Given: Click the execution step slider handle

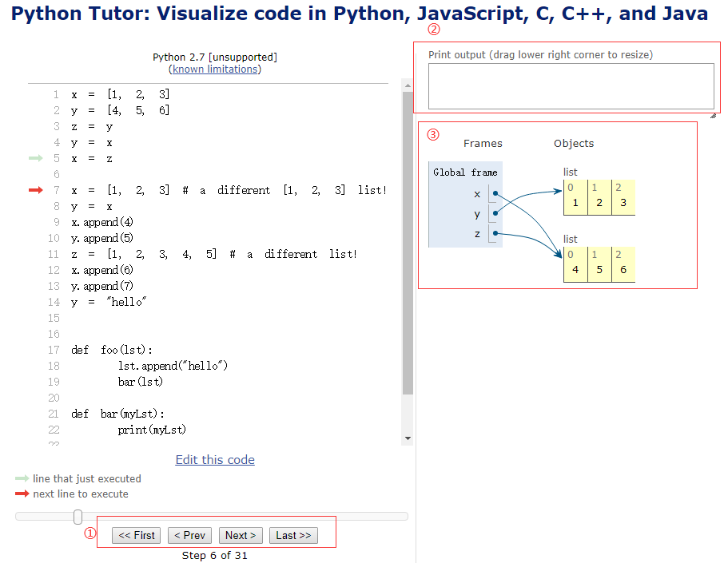Looking at the screenshot, I should tap(78, 517).
